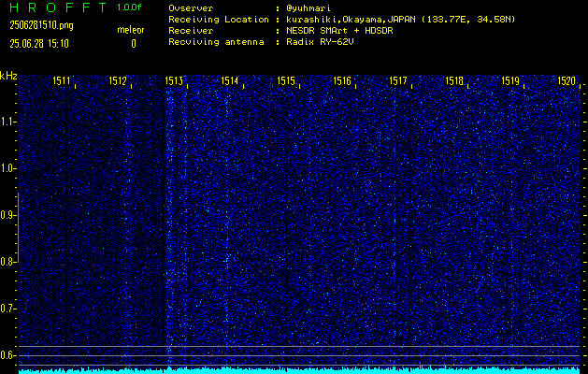
Task: Click the 0.7 frequency axis label
Action: point(7,309)
